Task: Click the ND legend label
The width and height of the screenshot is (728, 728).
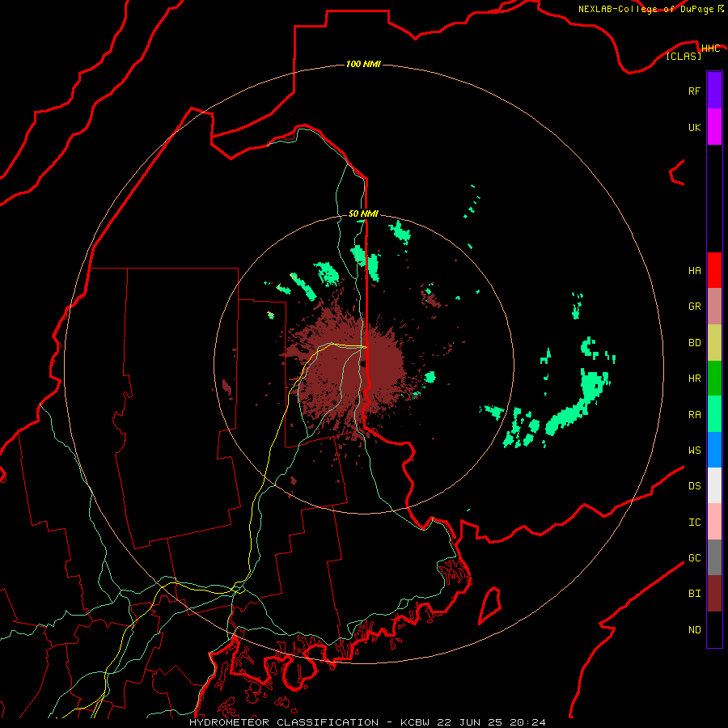Action: 694,629
